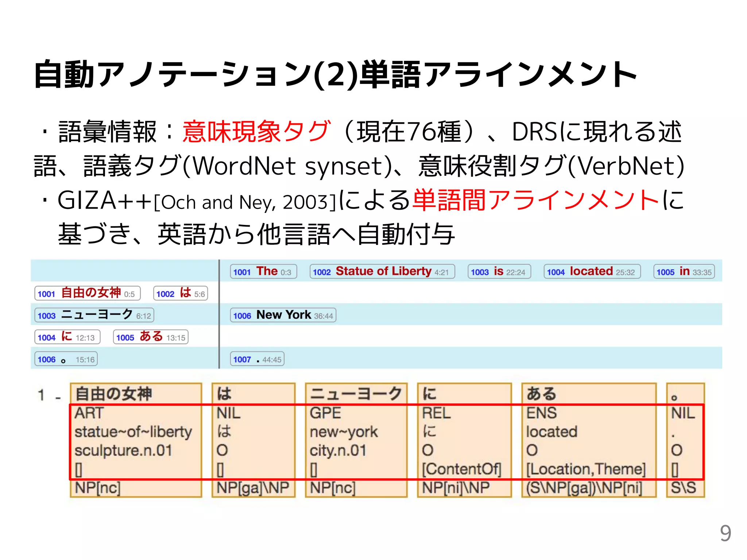Click the 'GPE' semantic tag

point(325,413)
